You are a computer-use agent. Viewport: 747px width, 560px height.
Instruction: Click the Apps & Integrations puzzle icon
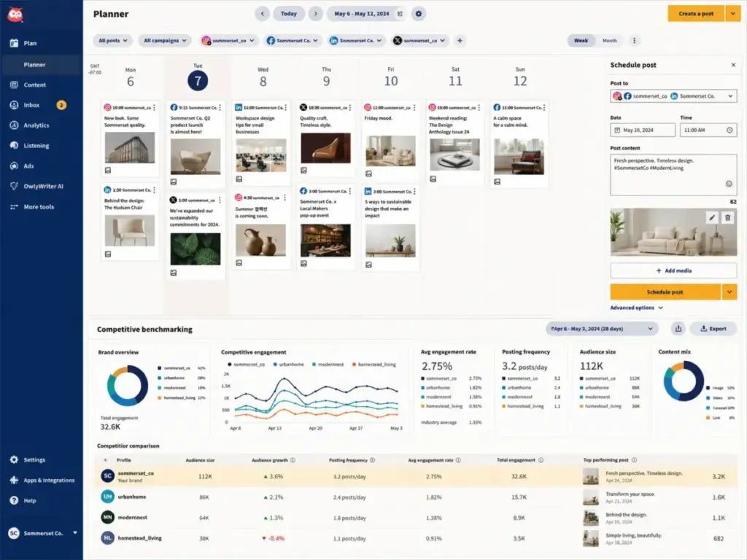[15, 480]
